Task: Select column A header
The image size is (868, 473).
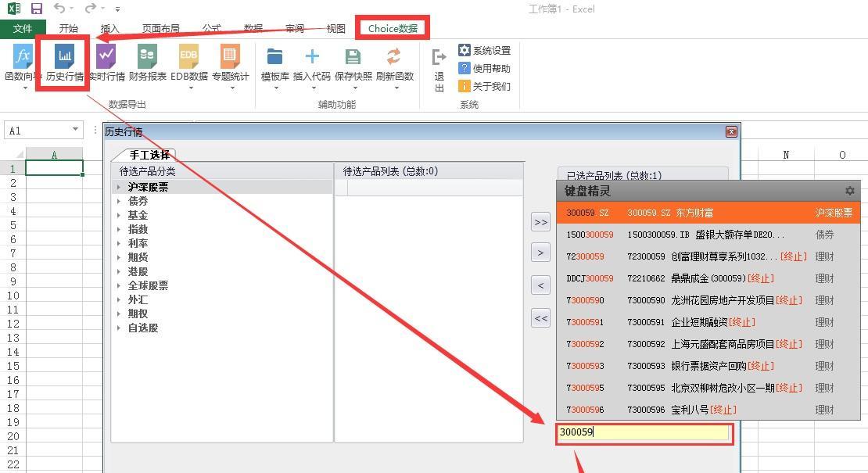Action: pos(54,155)
